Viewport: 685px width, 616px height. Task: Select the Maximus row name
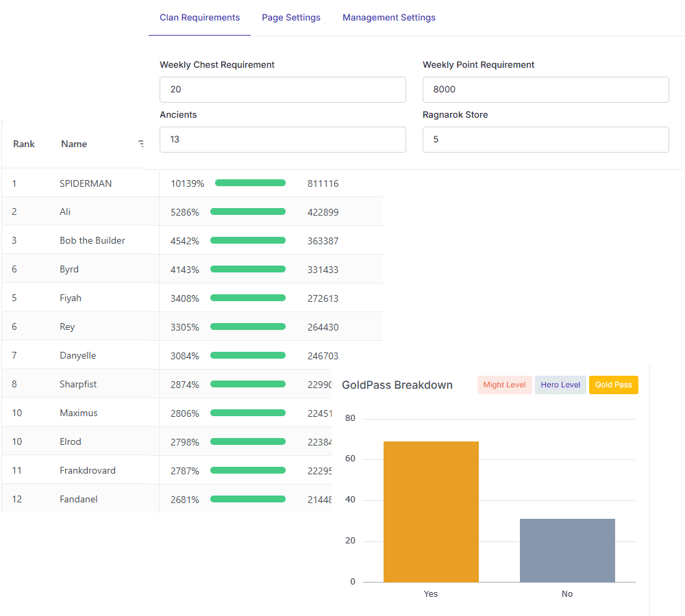pyautogui.click(x=79, y=413)
